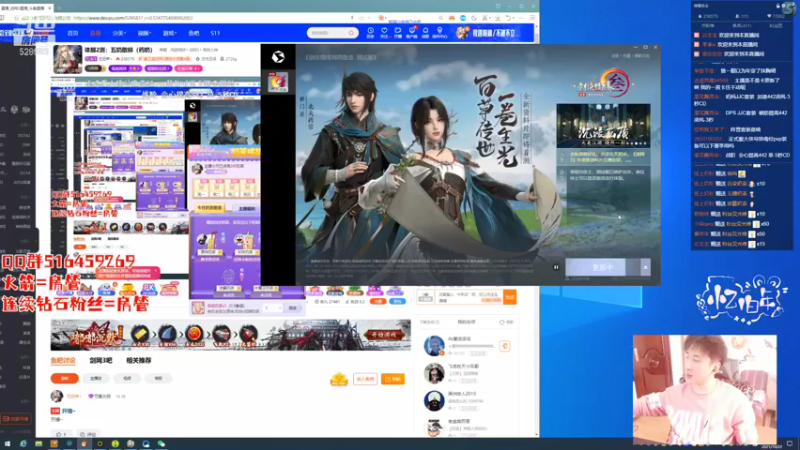Click the gift quantity stepper field
Image resolution: width=800 pixels, height=450 pixels.
[x=272, y=308]
